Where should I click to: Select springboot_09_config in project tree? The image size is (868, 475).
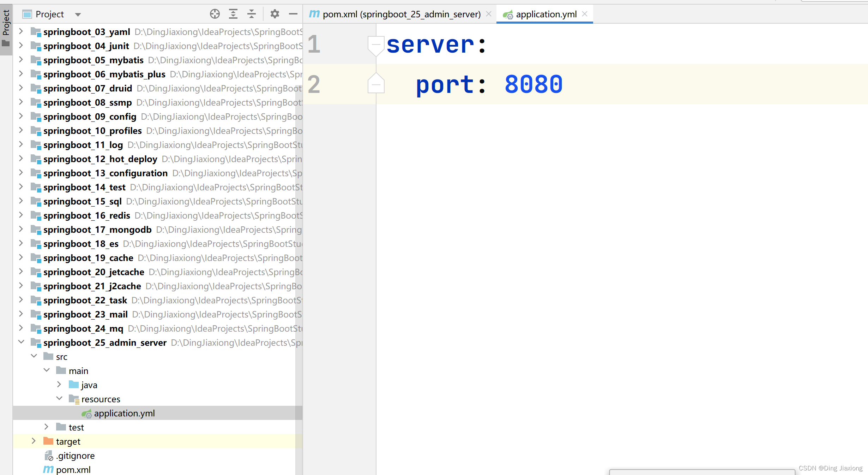click(x=90, y=117)
